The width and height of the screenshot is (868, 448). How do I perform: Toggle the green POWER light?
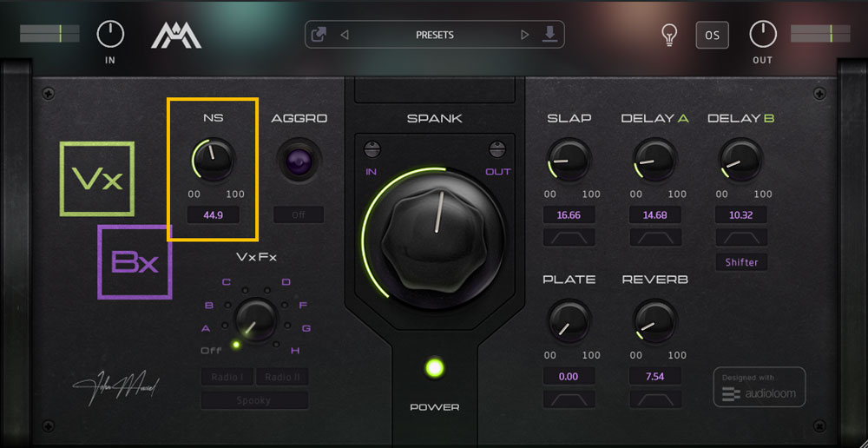click(x=435, y=368)
